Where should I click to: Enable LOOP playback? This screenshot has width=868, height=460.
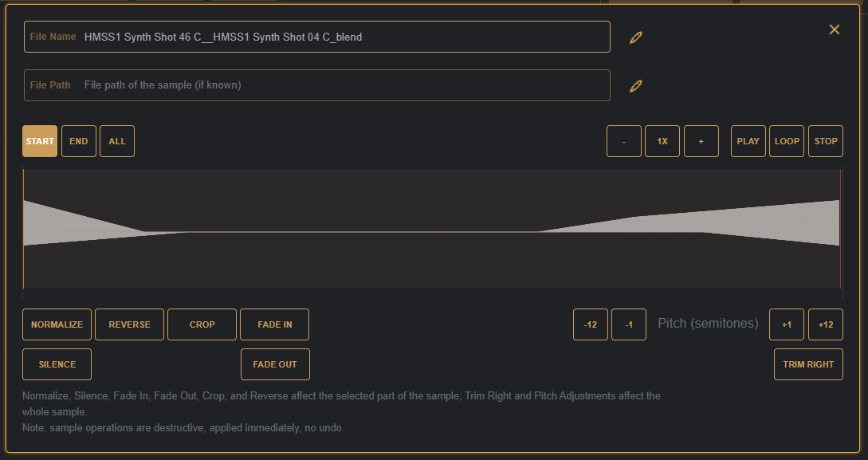click(x=787, y=141)
